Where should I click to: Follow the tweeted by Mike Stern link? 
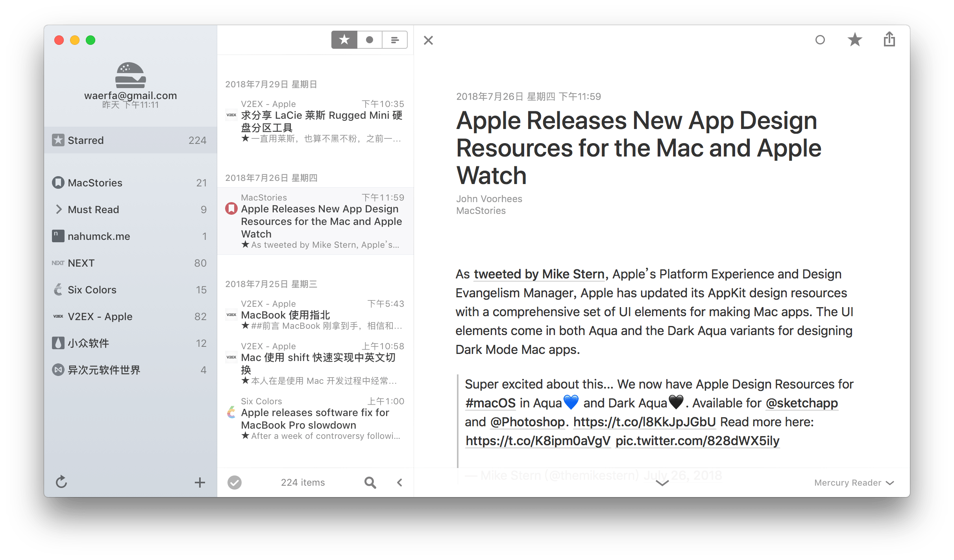[539, 274]
